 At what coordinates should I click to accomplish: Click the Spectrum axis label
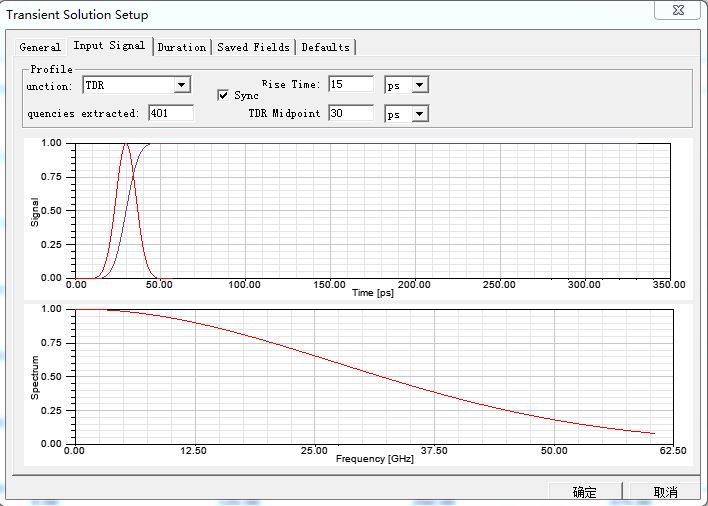pyautogui.click(x=35, y=377)
